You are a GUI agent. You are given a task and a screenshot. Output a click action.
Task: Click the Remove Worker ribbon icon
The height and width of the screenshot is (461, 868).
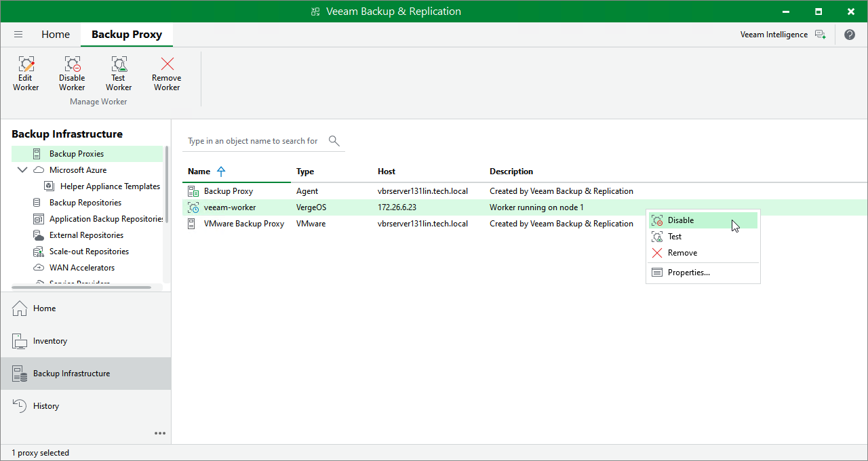167,64
